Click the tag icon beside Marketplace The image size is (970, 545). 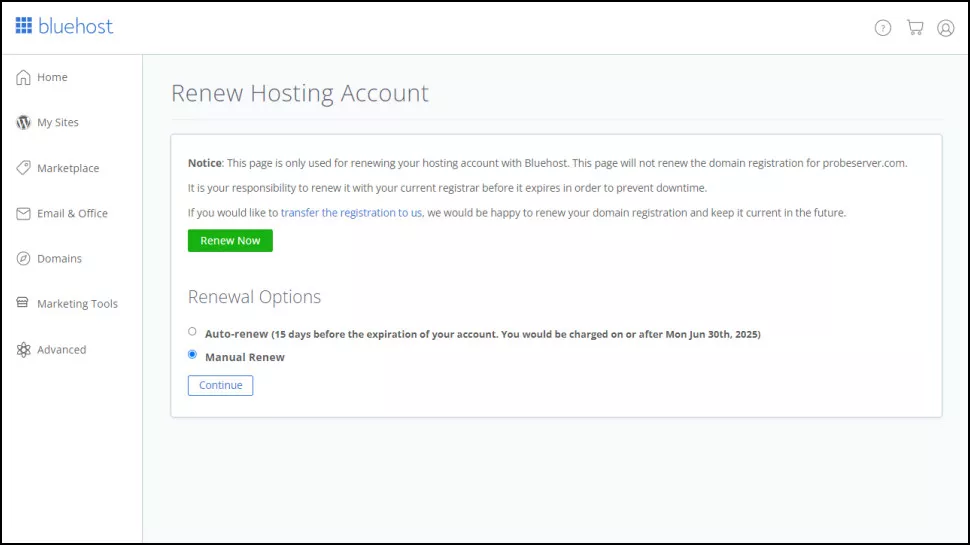[x=24, y=168]
